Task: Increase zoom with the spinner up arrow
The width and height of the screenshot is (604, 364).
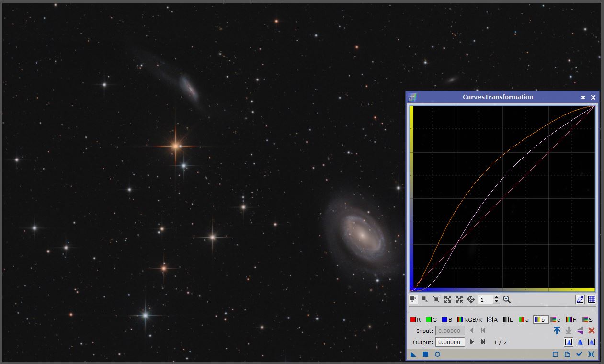Action: click(x=496, y=297)
